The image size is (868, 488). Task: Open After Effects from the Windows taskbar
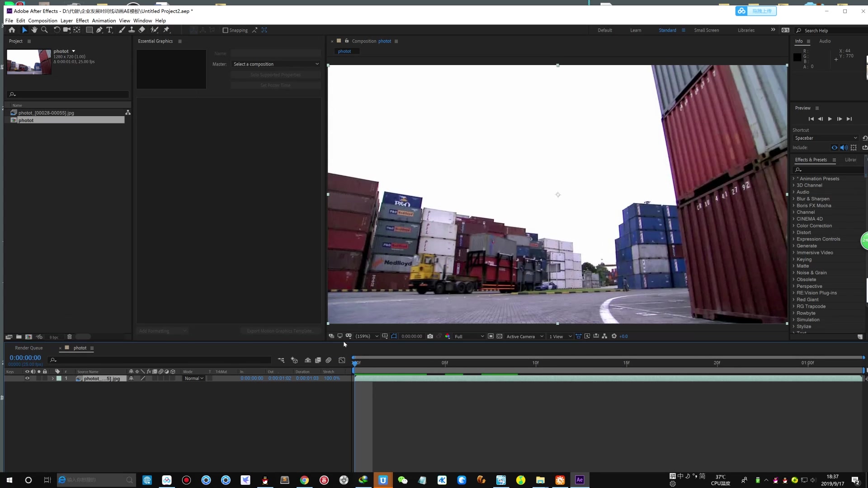[x=579, y=480]
